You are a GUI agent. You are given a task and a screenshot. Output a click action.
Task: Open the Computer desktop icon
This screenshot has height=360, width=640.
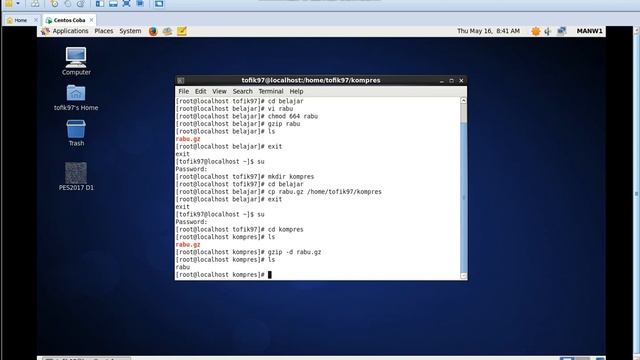pyautogui.click(x=76, y=61)
